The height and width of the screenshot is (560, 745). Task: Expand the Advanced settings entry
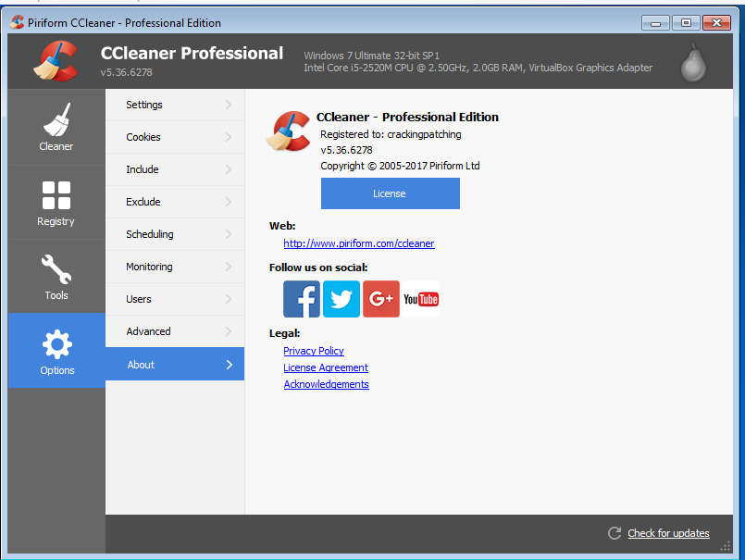click(174, 331)
